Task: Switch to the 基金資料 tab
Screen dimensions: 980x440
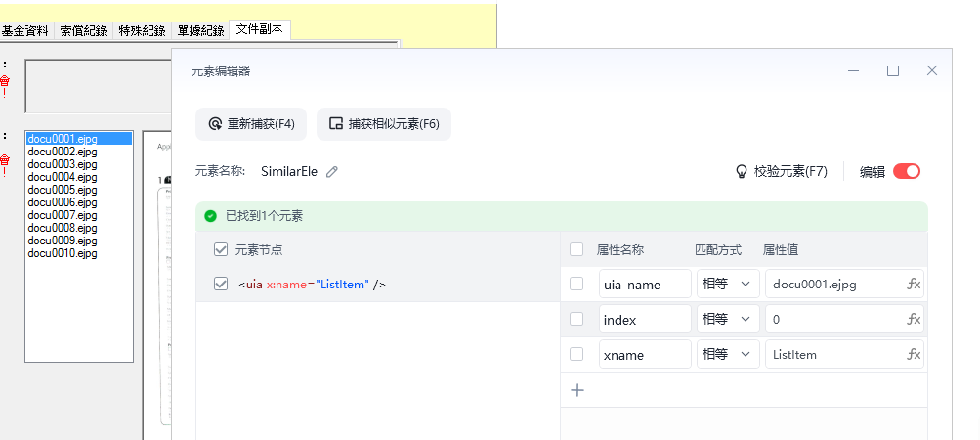Action: coord(25,31)
